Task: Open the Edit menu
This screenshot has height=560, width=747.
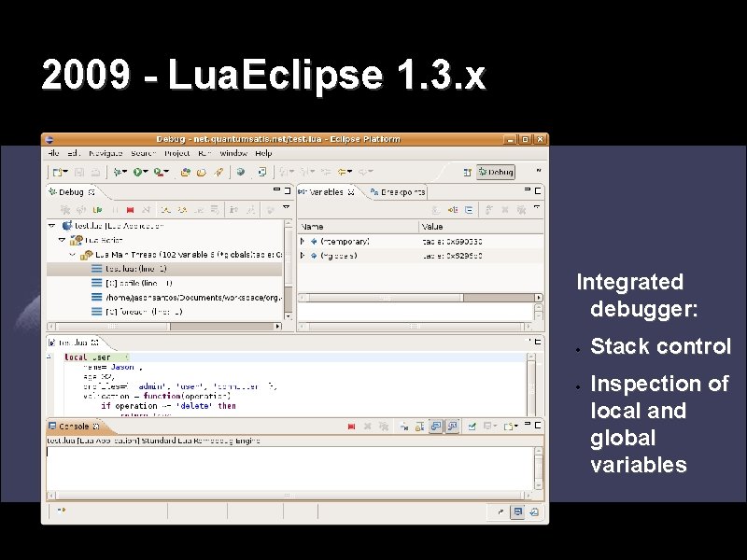Action: (x=74, y=153)
